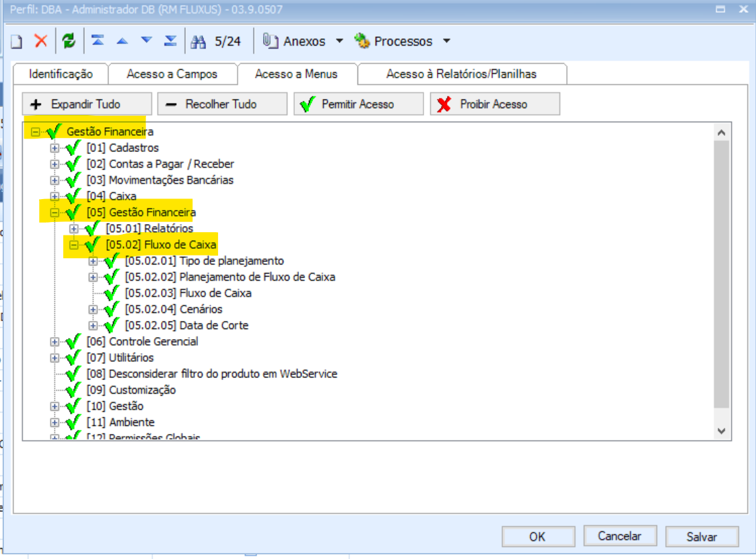Click the tree scrollbar up arrow
756x559 pixels.
[721, 133]
